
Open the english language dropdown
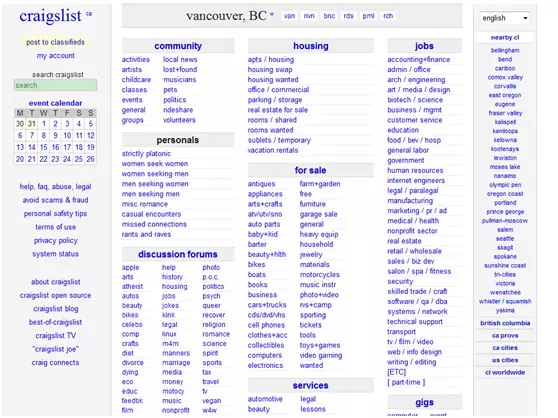[x=504, y=18]
